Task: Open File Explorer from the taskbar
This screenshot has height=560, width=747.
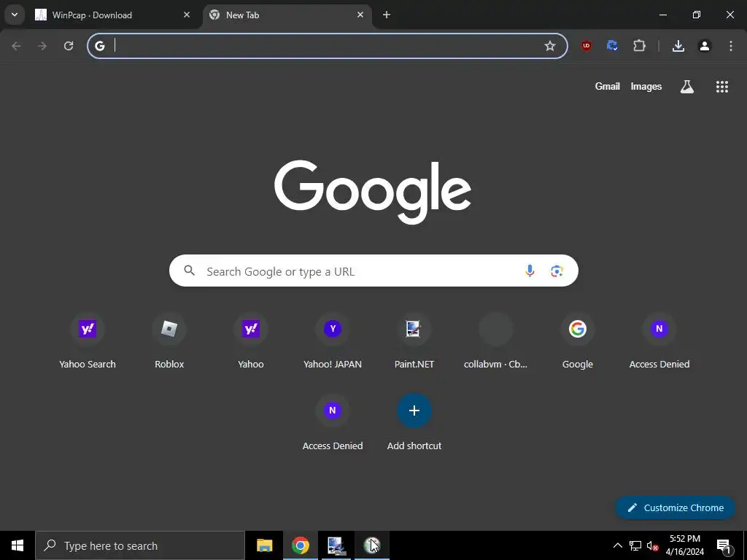Action: pyautogui.click(x=264, y=545)
